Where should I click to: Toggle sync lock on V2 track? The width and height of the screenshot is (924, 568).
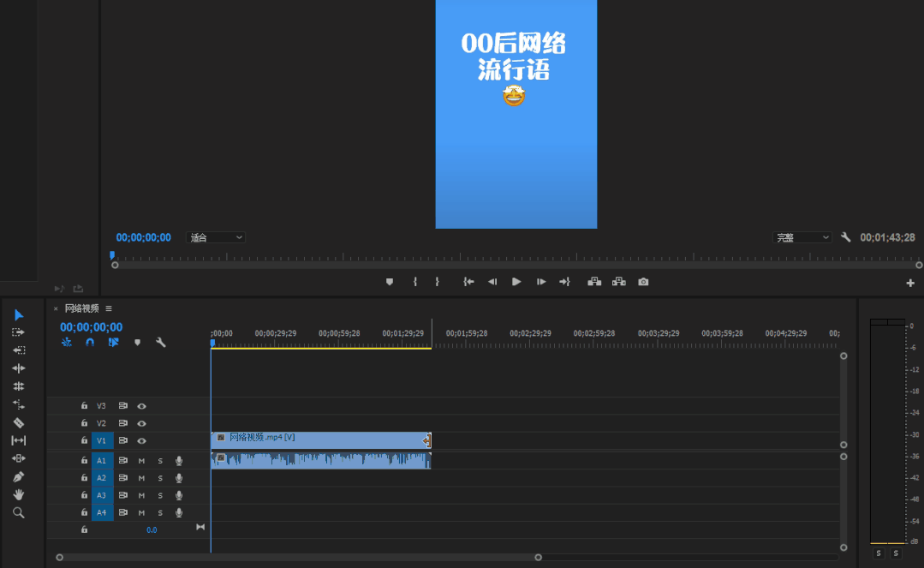pos(122,423)
